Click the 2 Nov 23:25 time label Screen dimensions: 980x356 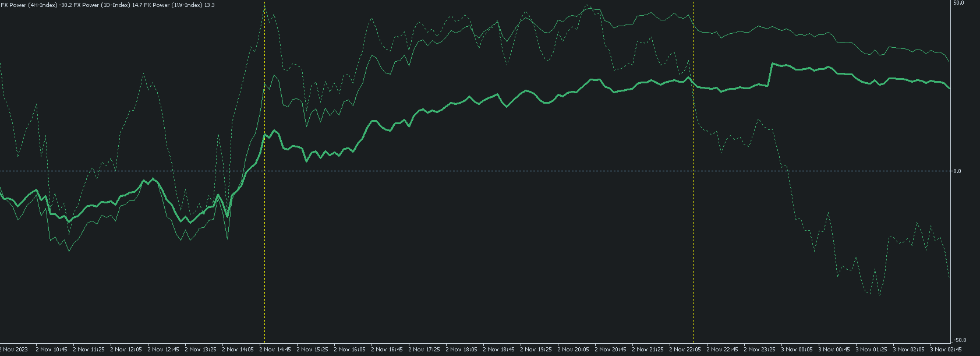759,350
